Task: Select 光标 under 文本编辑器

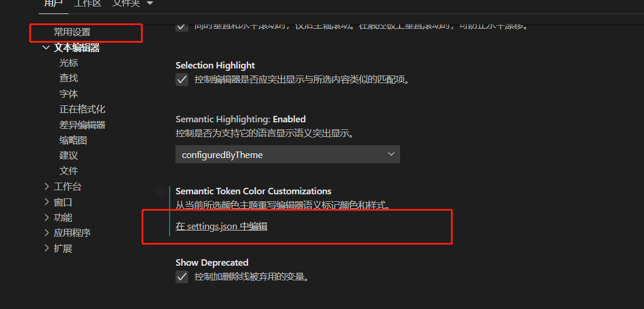Action: tap(68, 63)
